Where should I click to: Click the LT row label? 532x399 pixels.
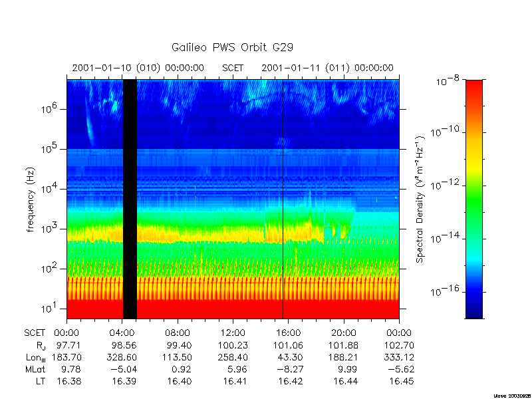(x=41, y=381)
